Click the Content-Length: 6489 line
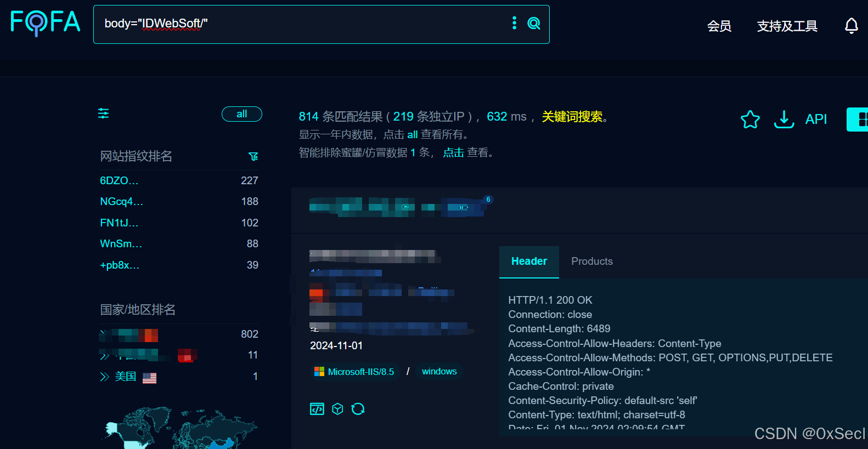The width and height of the screenshot is (868, 449). pyautogui.click(x=559, y=329)
